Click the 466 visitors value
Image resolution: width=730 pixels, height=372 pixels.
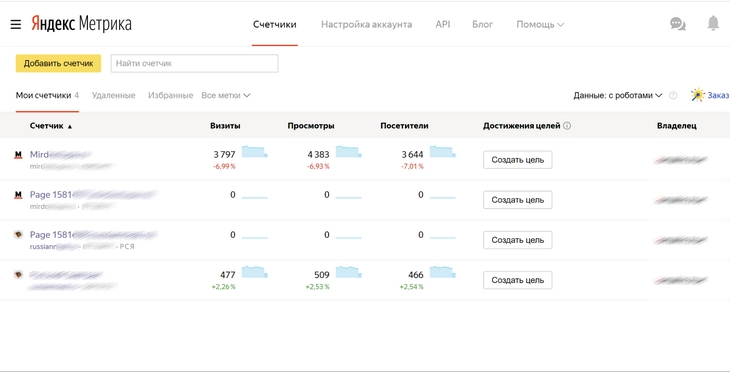(416, 275)
